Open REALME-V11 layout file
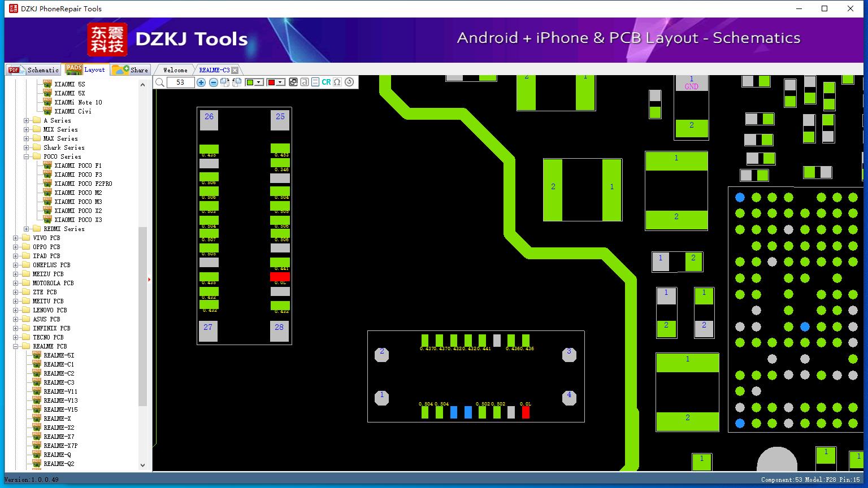 pyautogui.click(x=60, y=391)
